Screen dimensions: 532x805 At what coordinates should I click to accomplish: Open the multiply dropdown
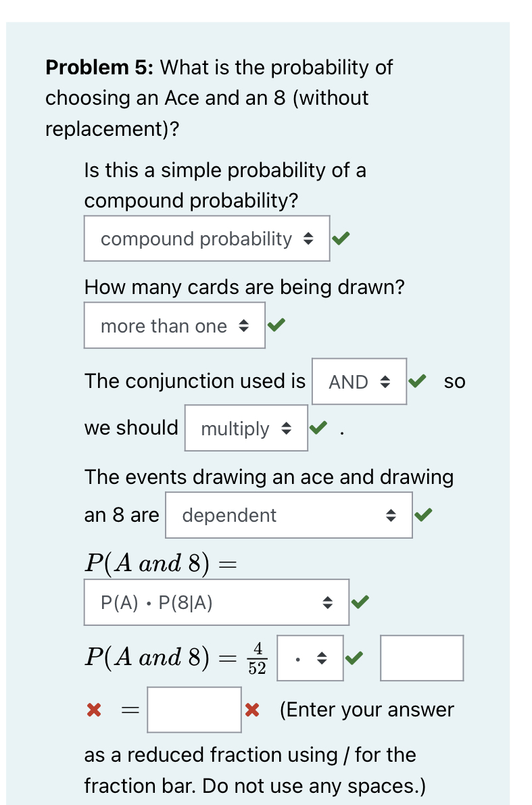[x=246, y=427]
